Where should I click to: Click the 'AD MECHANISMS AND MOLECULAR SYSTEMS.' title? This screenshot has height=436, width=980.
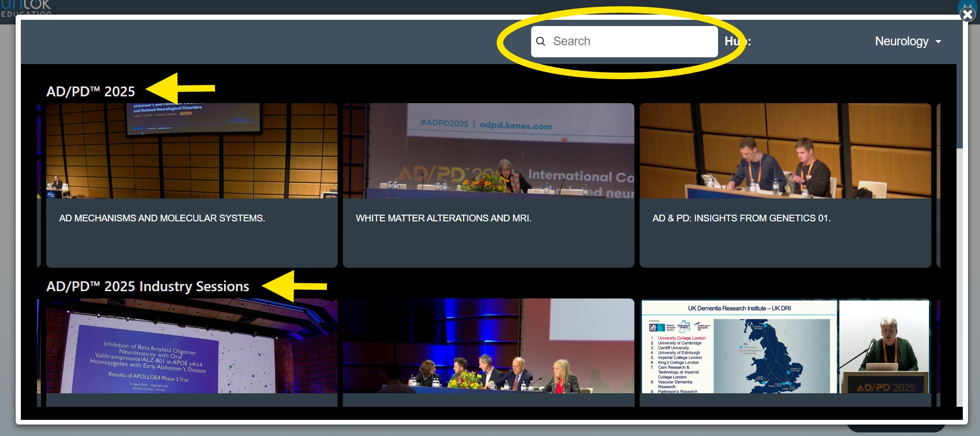click(162, 218)
